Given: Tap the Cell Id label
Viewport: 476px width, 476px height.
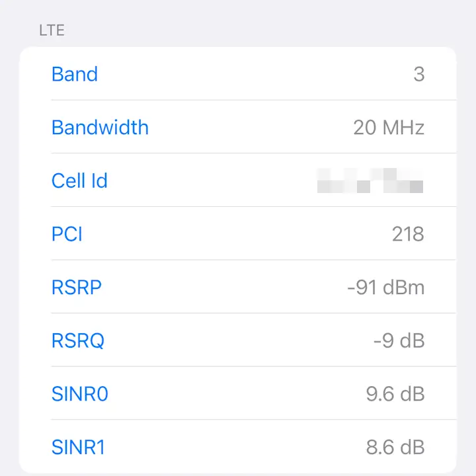Looking at the screenshot, I should [x=79, y=180].
